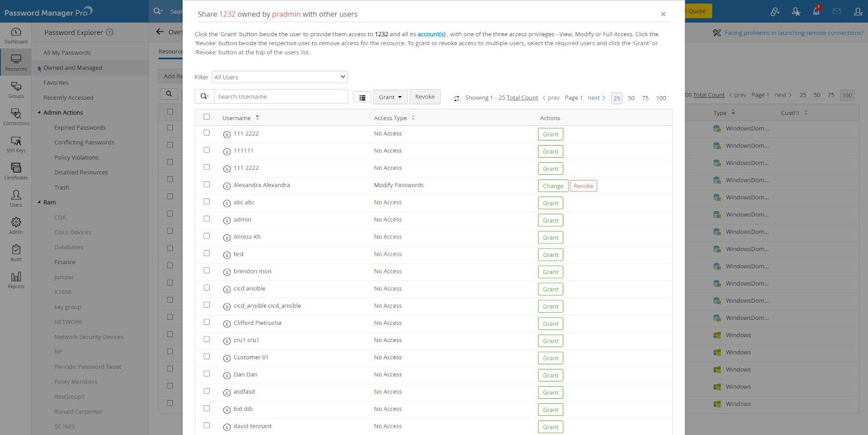Open the Audit sidebar icon

tap(16, 252)
